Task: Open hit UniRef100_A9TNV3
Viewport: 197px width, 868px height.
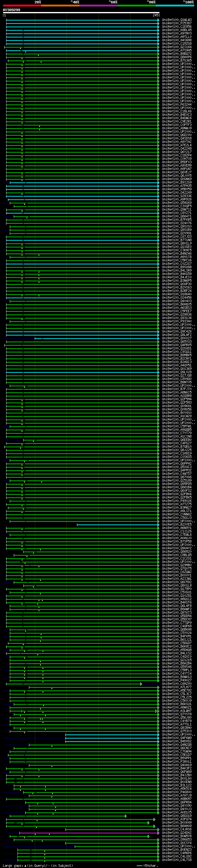Action: pos(177,33)
